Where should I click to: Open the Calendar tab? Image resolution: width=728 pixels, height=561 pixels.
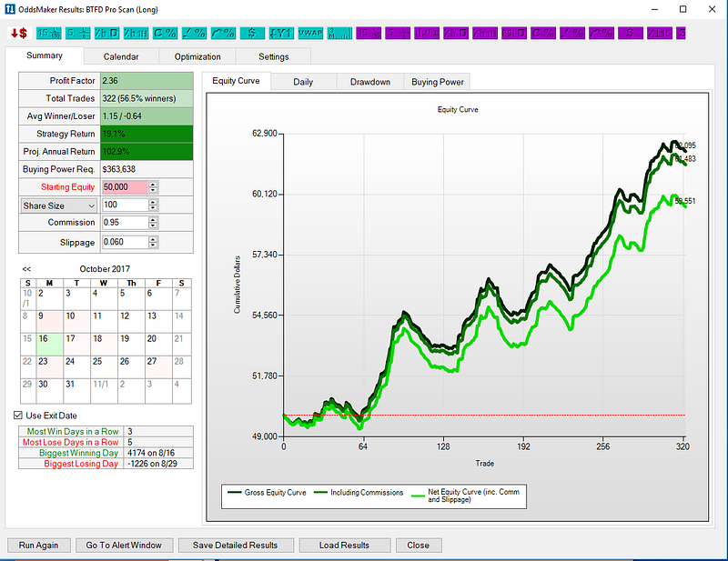click(x=121, y=56)
